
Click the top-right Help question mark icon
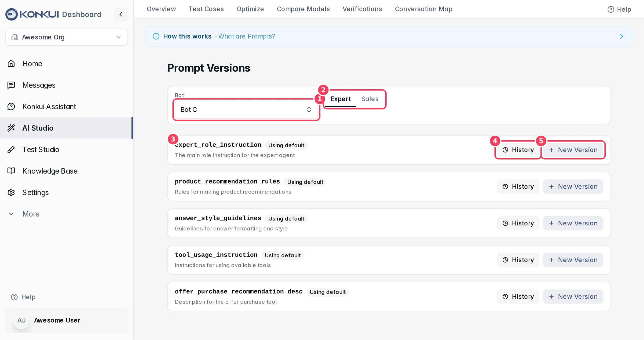click(611, 9)
